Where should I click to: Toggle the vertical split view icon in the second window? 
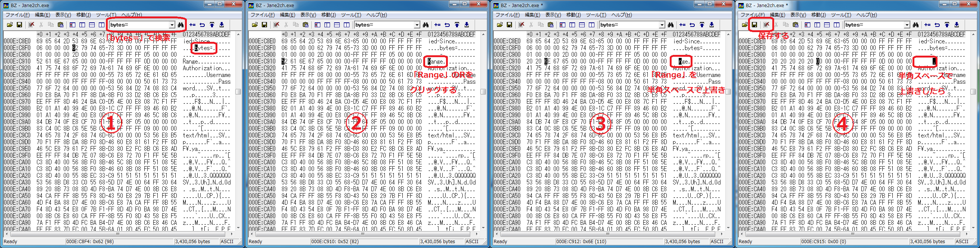[x=346, y=25]
